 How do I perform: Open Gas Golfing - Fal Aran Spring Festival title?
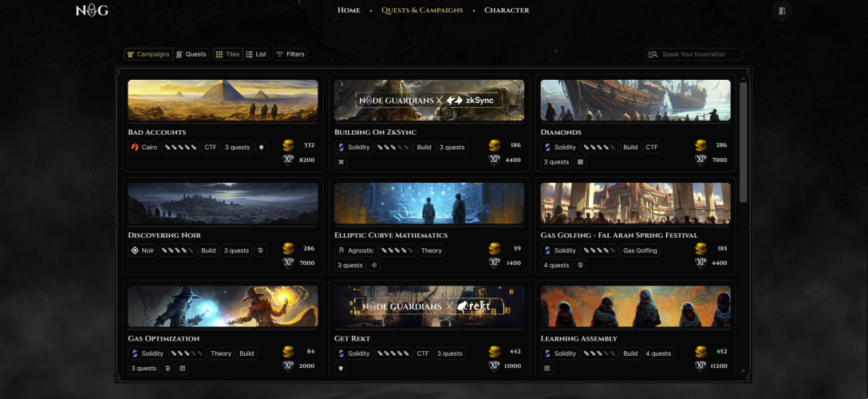[x=619, y=235]
